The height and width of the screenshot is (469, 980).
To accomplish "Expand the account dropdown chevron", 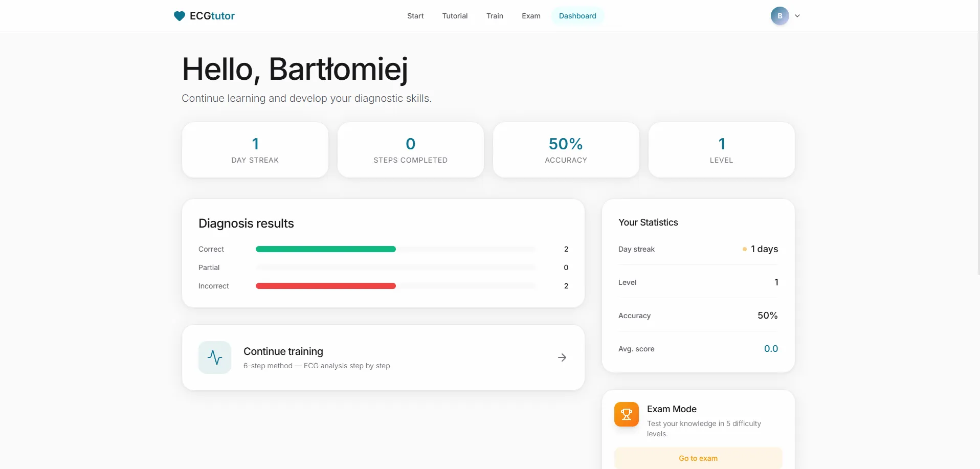I will 797,16.
